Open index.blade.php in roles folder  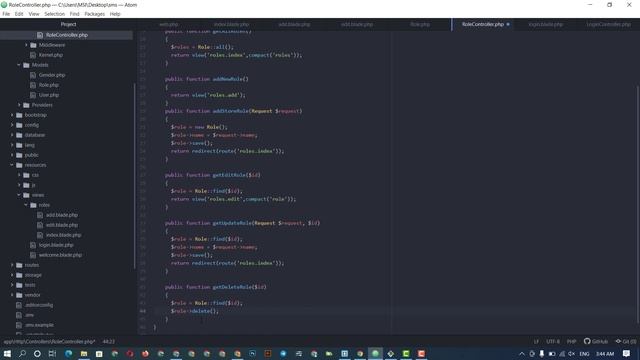tap(63, 235)
